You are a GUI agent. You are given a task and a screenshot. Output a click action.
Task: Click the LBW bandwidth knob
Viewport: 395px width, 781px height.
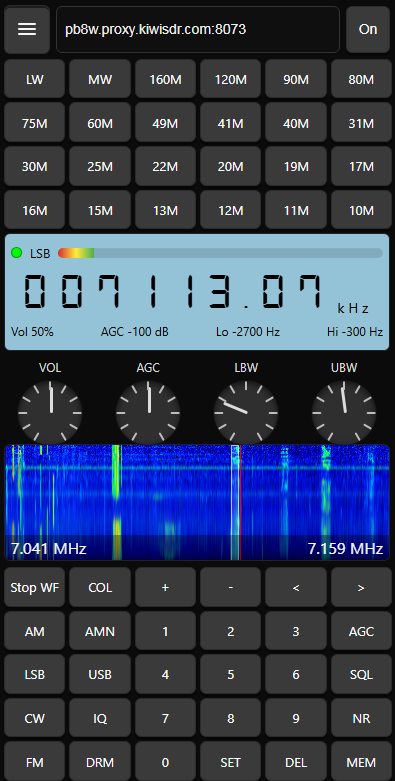pyautogui.click(x=246, y=412)
